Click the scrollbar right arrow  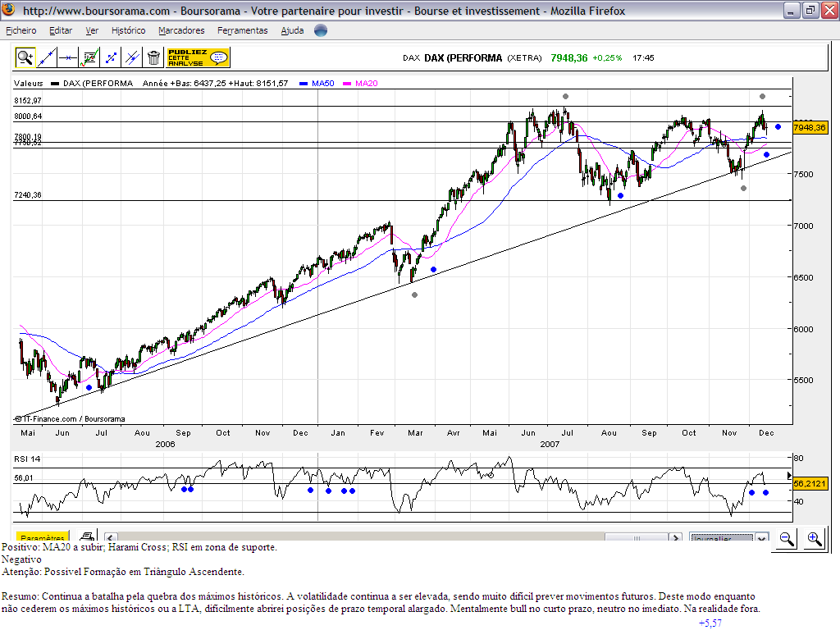pyautogui.click(x=676, y=537)
